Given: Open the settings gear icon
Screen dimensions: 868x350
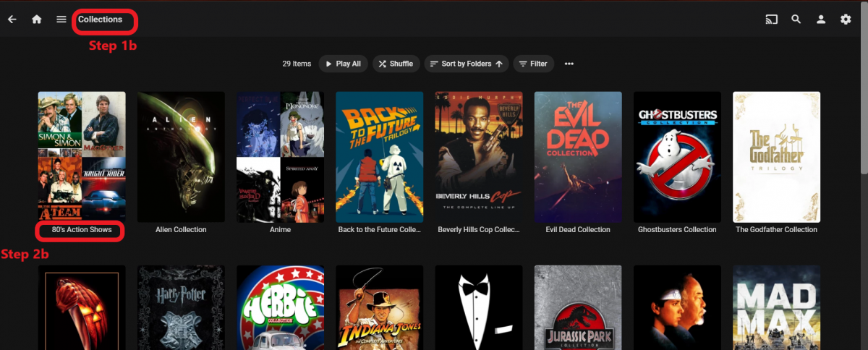Looking at the screenshot, I should 846,20.
